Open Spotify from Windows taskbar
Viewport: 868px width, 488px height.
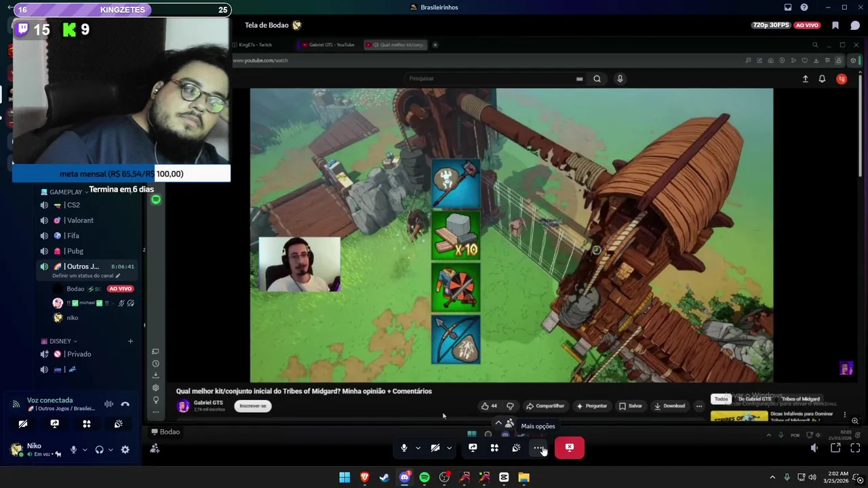click(x=425, y=477)
